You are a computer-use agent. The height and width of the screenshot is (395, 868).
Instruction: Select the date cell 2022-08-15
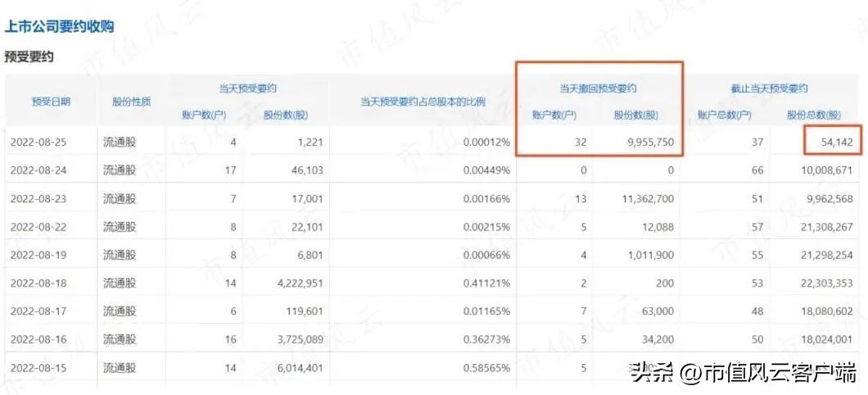[x=38, y=367]
